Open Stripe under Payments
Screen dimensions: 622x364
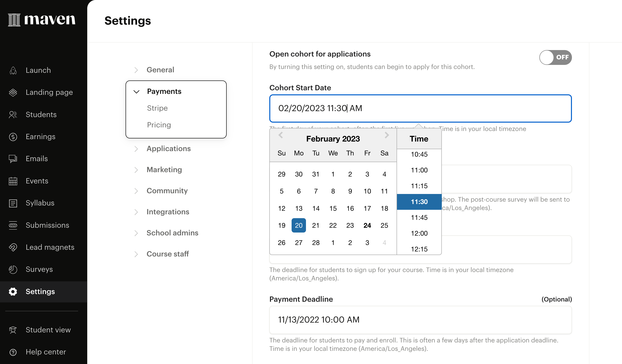pos(157,108)
